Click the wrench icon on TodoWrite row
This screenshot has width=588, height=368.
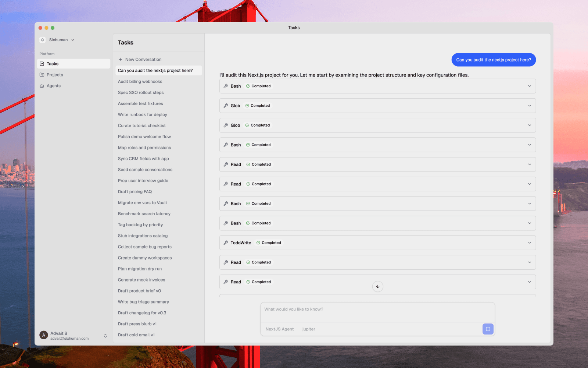(226, 243)
